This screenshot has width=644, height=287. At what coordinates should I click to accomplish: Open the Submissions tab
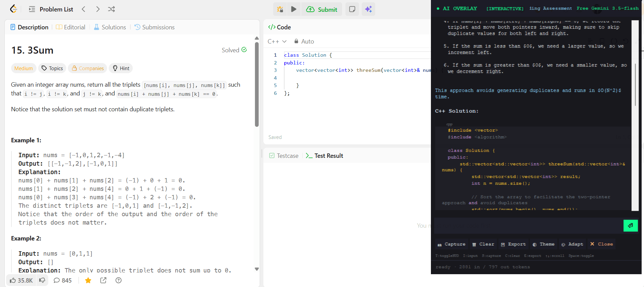[x=154, y=27]
